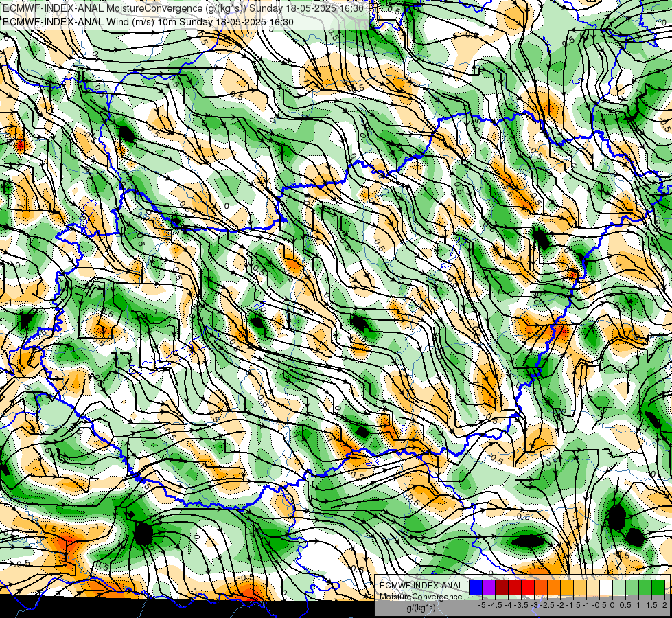This screenshot has height=618, width=672.
Task: Click the pale peach swatch between -1 and -0.5
Action: click(593, 588)
